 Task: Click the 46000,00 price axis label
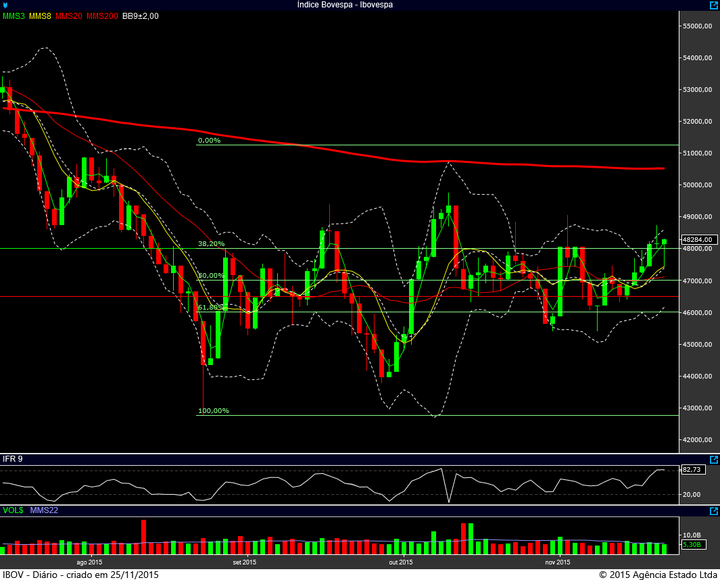[698, 312]
